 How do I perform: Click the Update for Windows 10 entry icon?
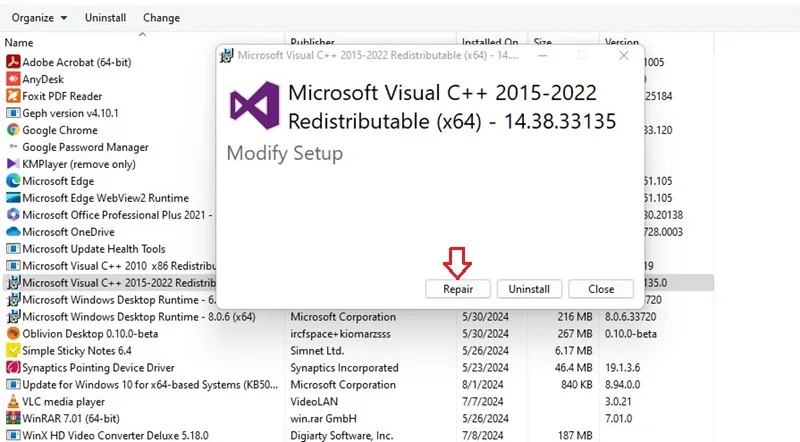(13, 384)
